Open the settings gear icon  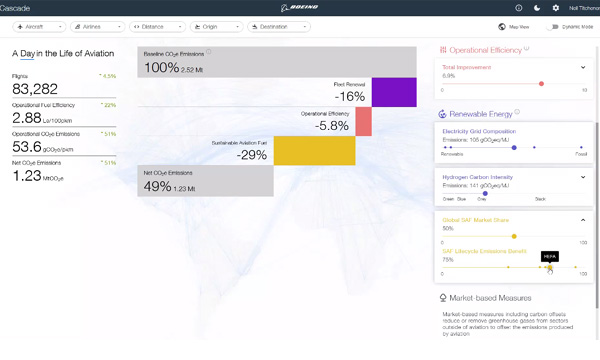[x=556, y=8]
